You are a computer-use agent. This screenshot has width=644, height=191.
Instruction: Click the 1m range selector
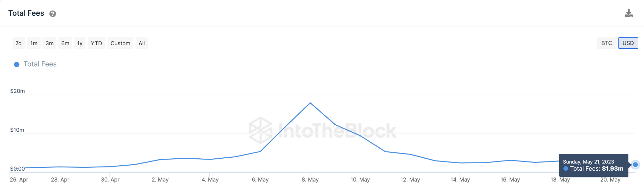[33, 43]
